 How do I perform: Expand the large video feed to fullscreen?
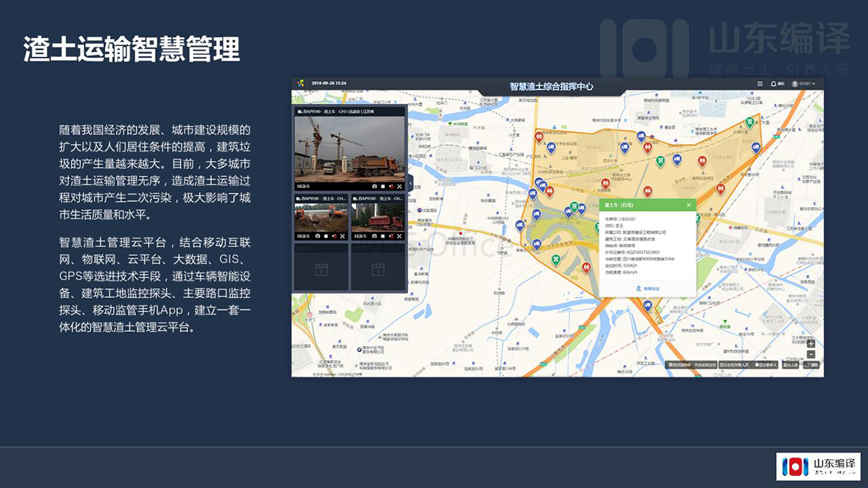click(399, 187)
